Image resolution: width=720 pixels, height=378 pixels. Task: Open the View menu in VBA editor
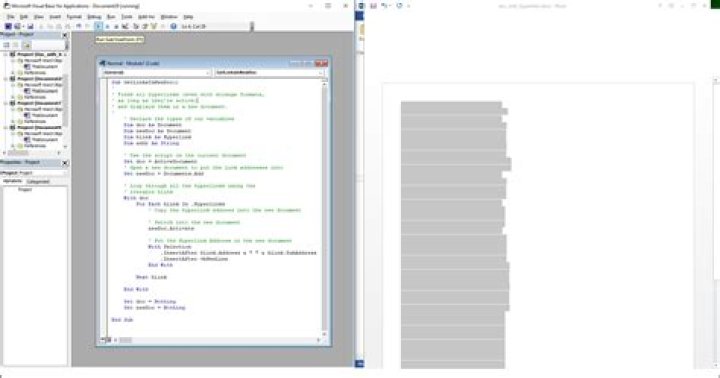coord(39,17)
